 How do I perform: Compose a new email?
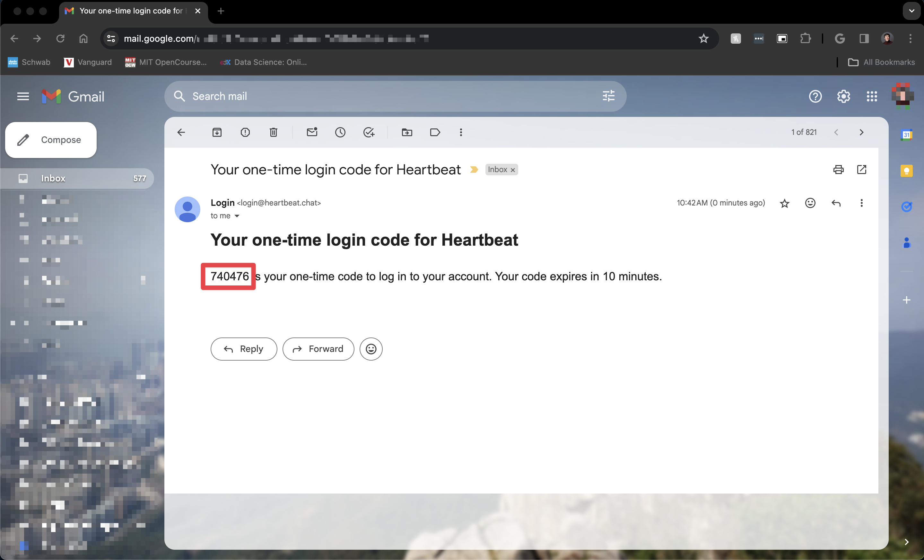pyautogui.click(x=51, y=140)
